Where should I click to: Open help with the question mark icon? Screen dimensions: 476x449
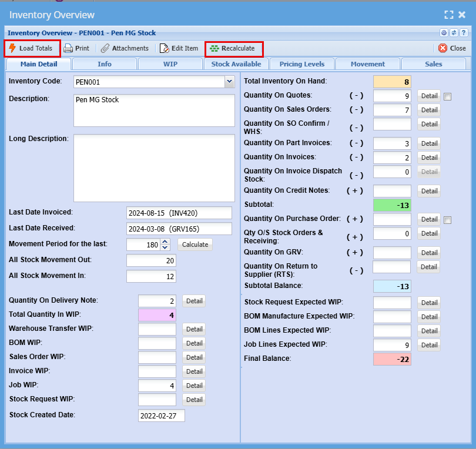(463, 33)
